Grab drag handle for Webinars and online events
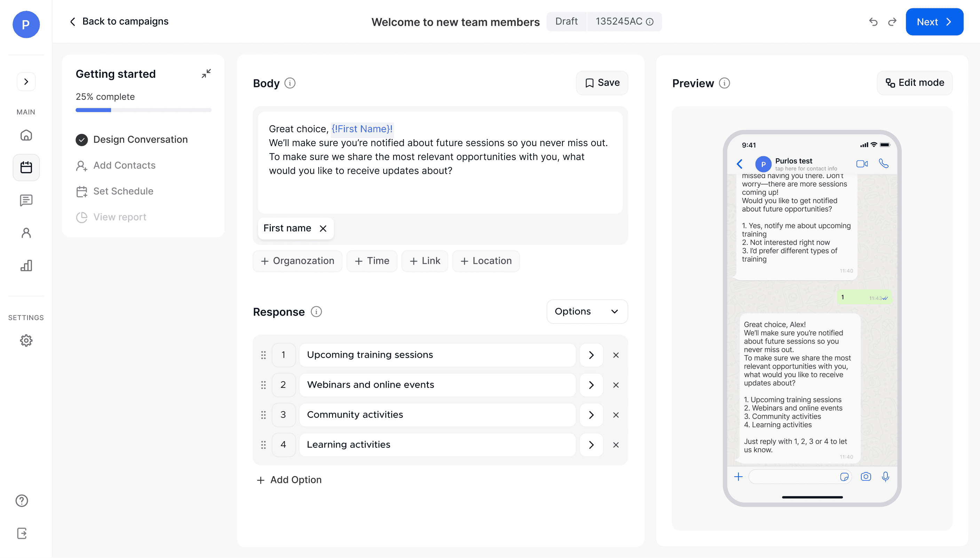The image size is (980, 558). point(263,385)
